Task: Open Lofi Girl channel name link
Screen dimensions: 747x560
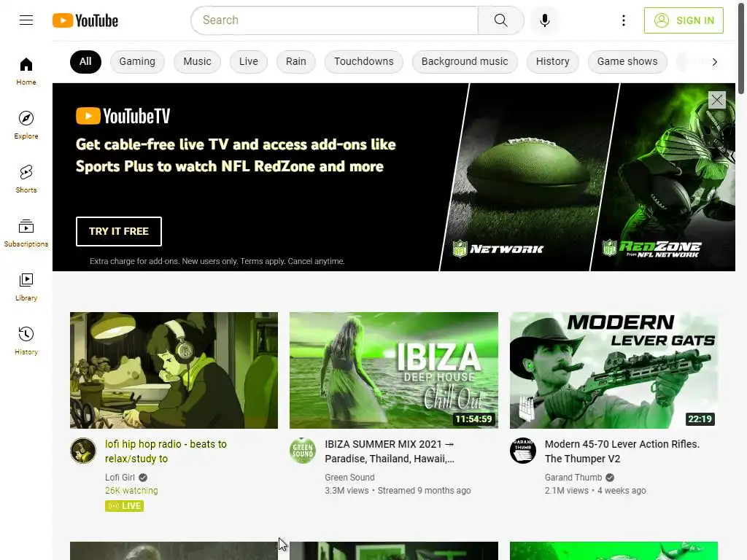Action: tap(120, 477)
